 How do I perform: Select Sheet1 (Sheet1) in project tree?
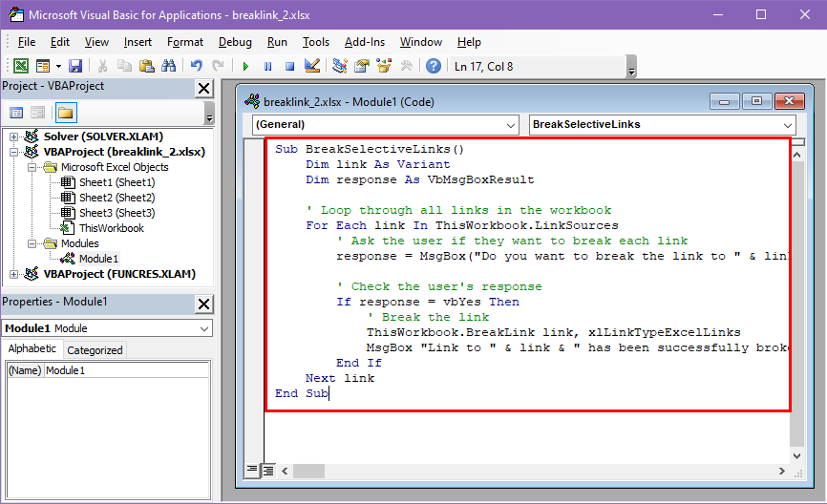point(117,182)
